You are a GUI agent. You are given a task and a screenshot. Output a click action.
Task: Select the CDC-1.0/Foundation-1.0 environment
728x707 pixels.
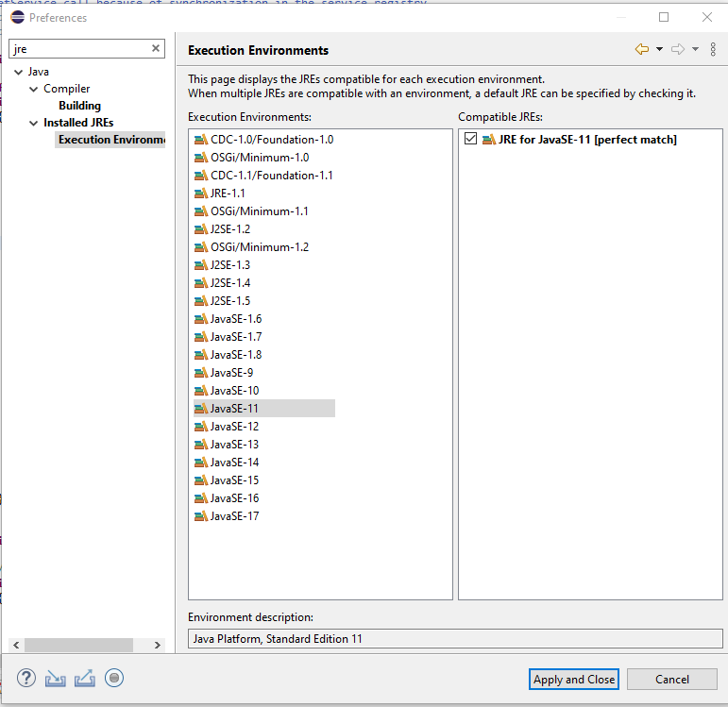pos(263,140)
